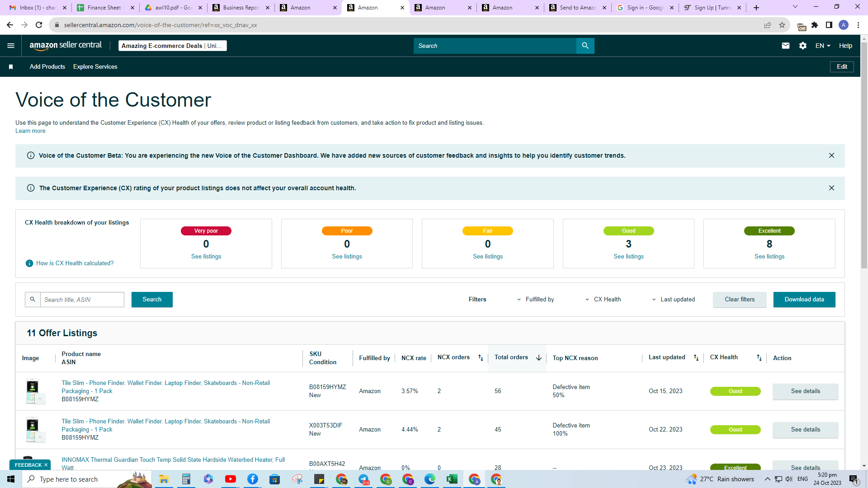Click the bookmark flag icon beside Add Products

[x=11, y=67]
